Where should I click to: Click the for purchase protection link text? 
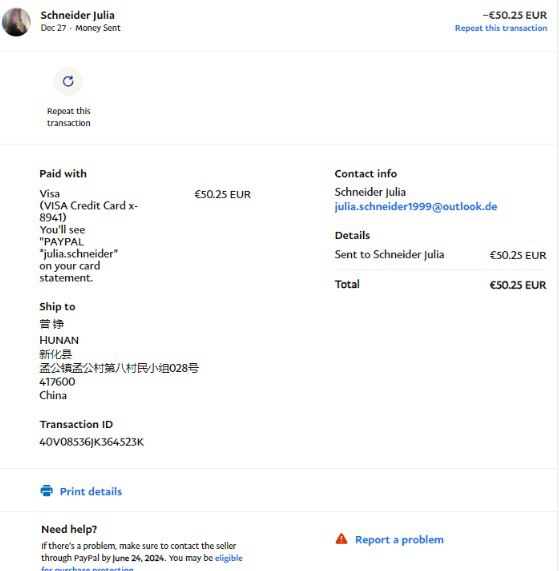[87, 568]
